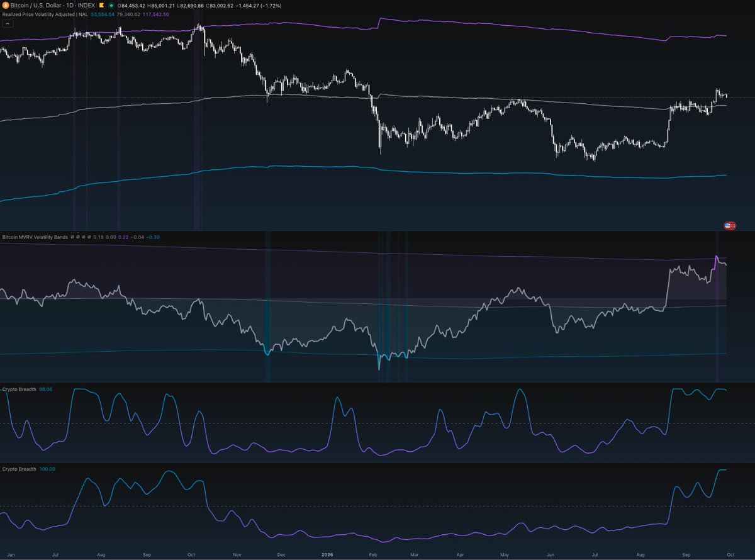This screenshot has width=755, height=560.
Task: Click the Dec label on the time axis
Action: point(282,555)
